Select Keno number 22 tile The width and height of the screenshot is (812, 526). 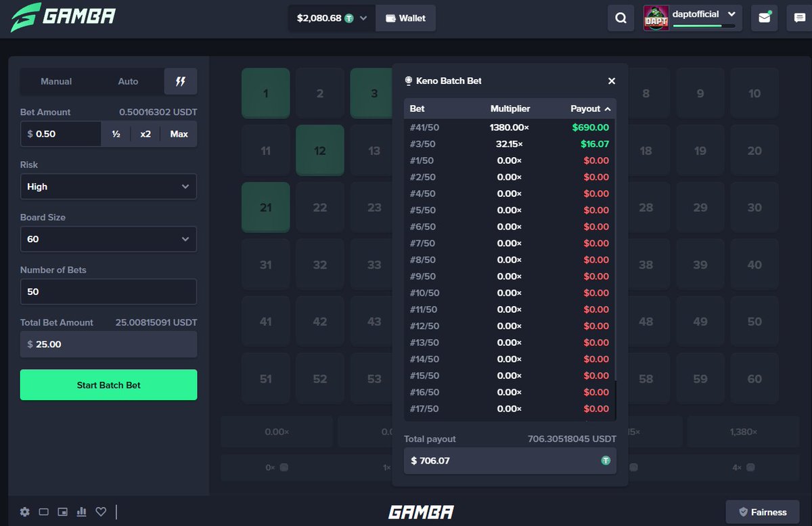[x=320, y=207]
